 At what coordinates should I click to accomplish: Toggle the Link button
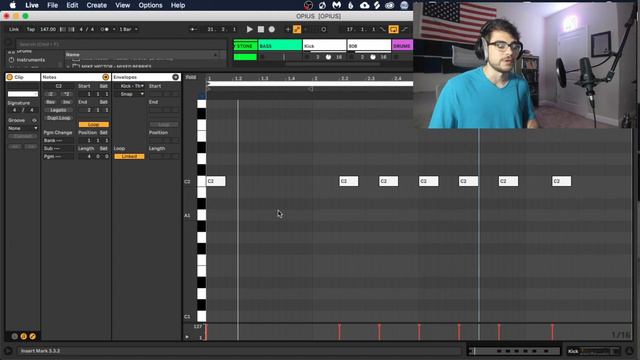[14, 29]
